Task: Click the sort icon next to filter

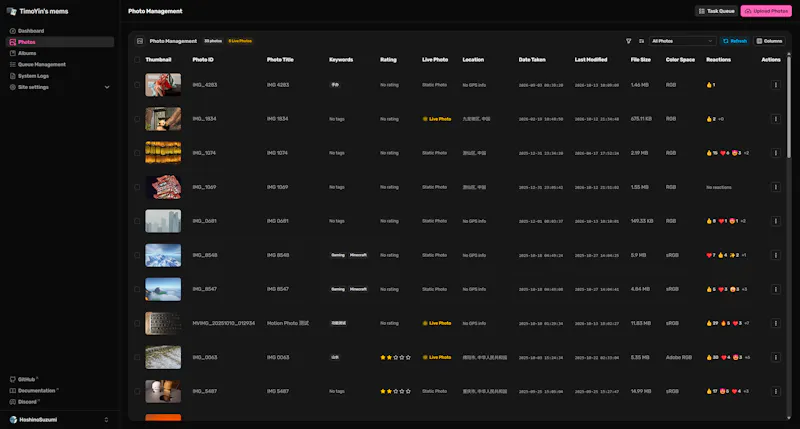Action: [641, 41]
